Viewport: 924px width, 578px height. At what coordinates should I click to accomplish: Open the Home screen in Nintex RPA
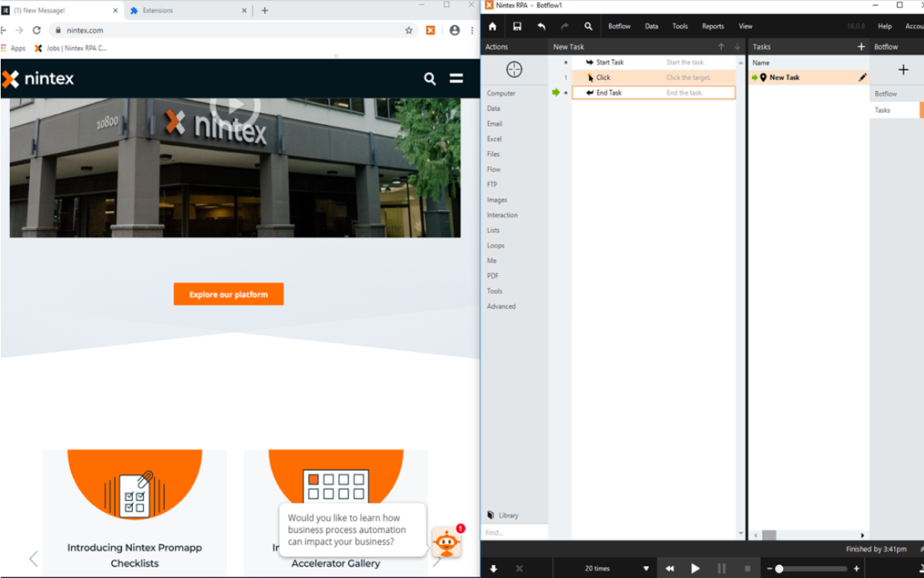(x=492, y=26)
